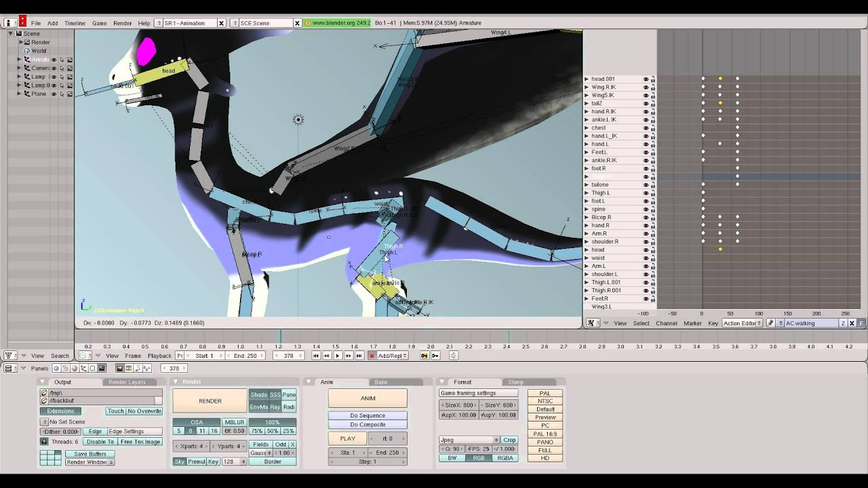Click the insert keyframe key icon
Viewport: 868px width, 488px height.
(425, 355)
